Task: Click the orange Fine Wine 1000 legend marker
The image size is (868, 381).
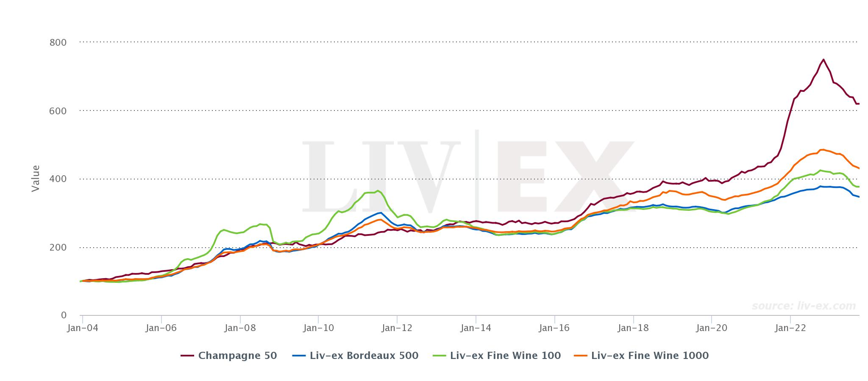Action: pyautogui.click(x=580, y=356)
